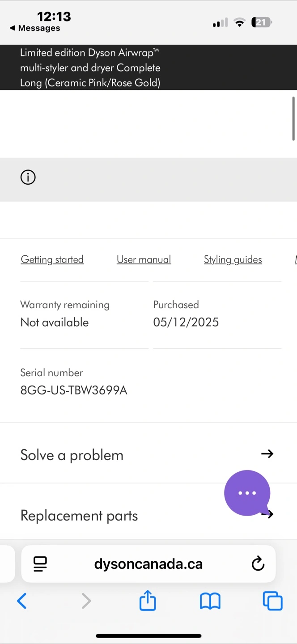Image resolution: width=297 pixels, height=644 pixels.
Task: Tap the serial number 8GG-US-TBW3699A
Action: coord(74,390)
